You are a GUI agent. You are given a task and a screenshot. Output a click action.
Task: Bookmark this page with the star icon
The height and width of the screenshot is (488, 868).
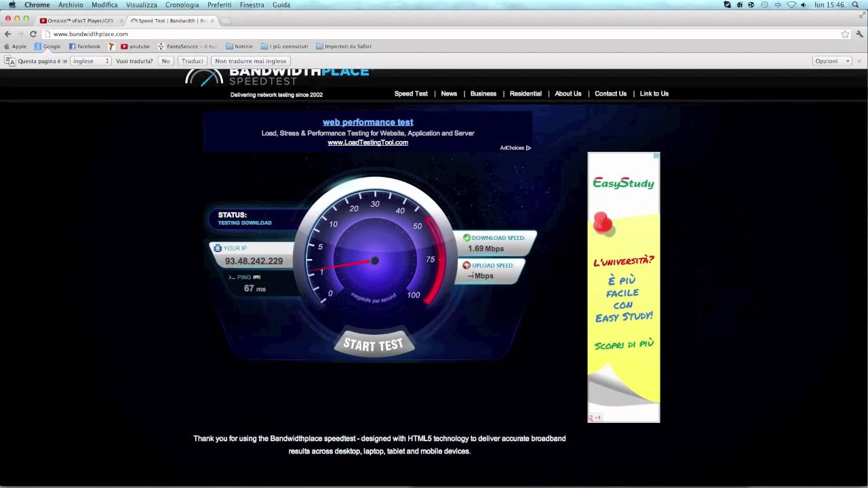[x=845, y=34]
